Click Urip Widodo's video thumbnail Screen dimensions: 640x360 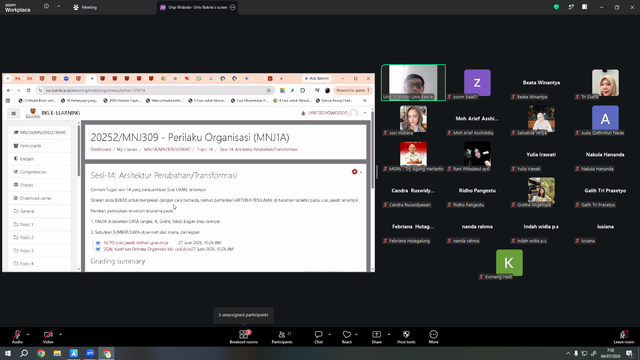point(413,82)
